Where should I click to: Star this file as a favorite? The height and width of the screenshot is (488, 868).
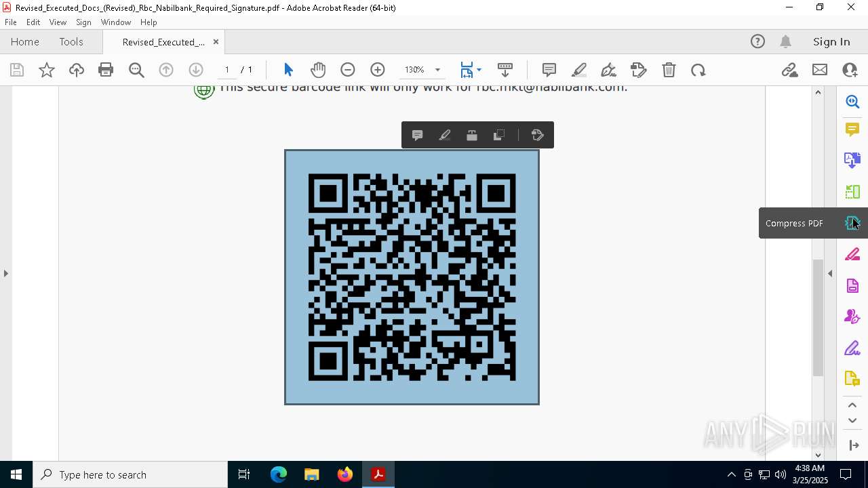(47, 70)
